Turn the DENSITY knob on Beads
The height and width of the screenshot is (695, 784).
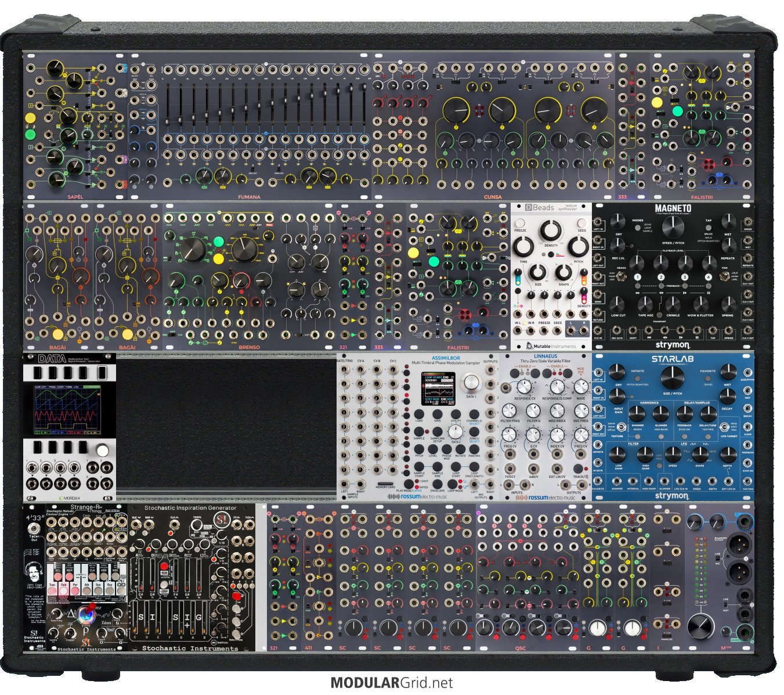[x=551, y=230]
